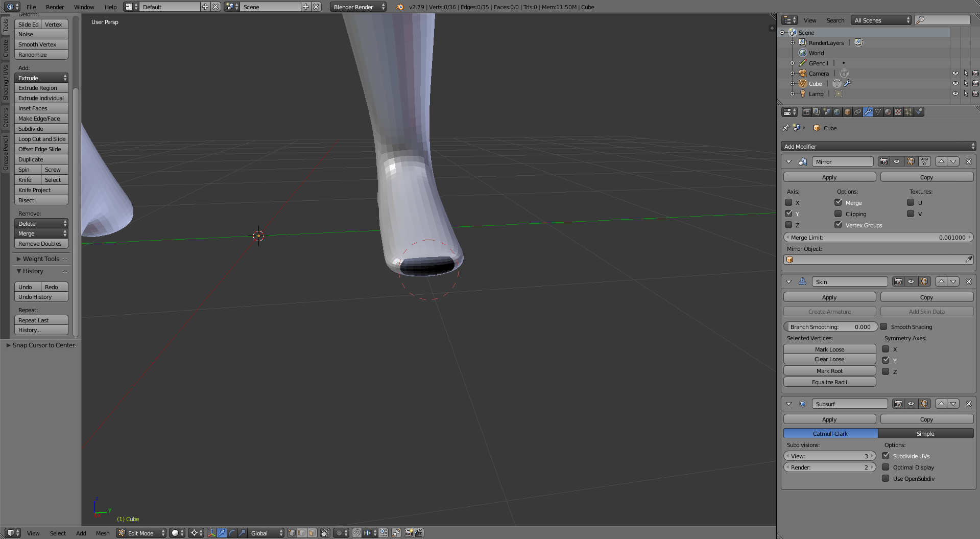Toggle limit selection to visible icon

(325, 533)
